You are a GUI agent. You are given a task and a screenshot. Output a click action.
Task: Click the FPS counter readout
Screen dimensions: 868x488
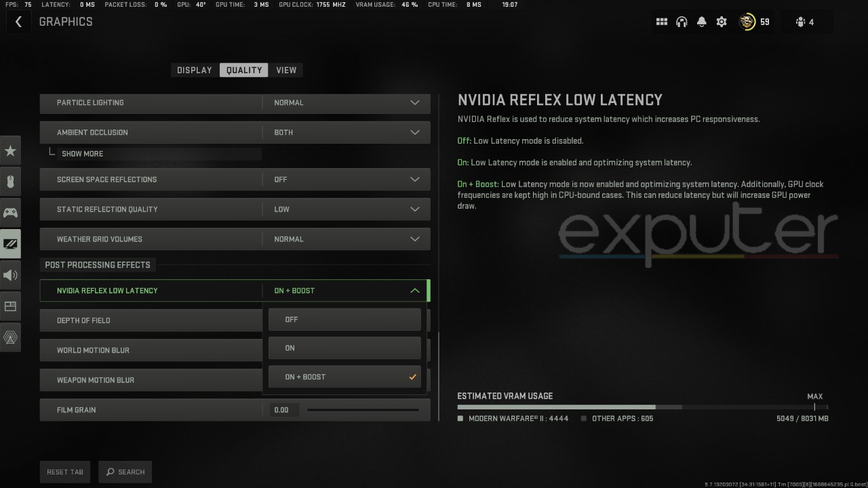pos(18,5)
